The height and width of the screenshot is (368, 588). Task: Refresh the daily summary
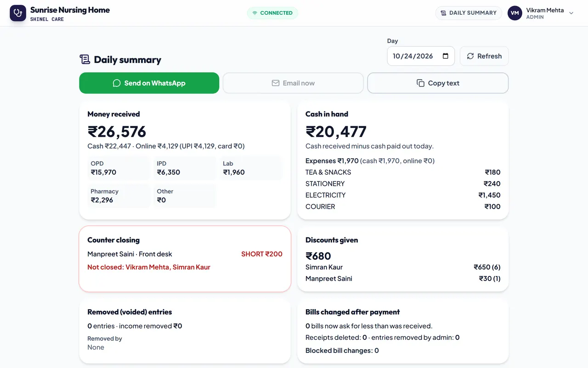[x=484, y=56]
